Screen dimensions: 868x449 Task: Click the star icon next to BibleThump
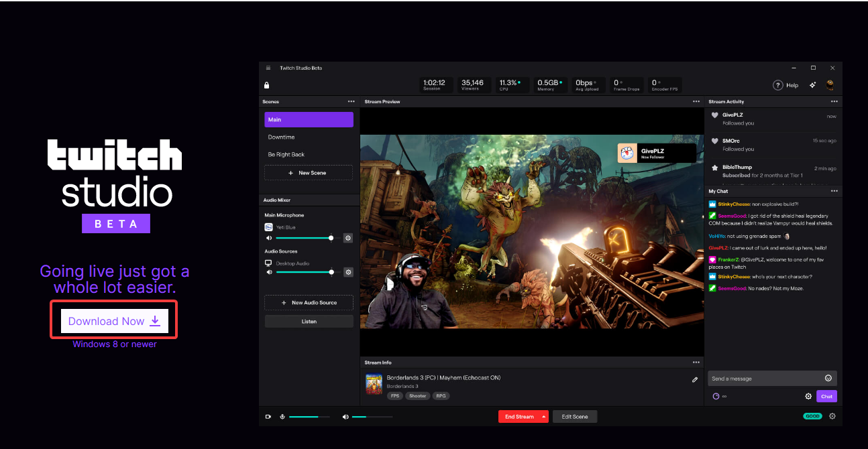tap(715, 168)
